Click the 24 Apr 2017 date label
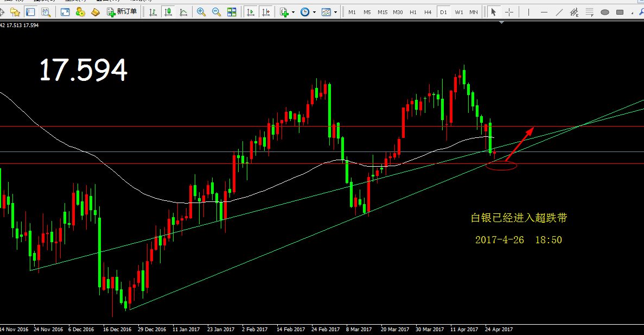Image resolution: width=644 pixels, height=335 pixels. [x=499, y=329]
